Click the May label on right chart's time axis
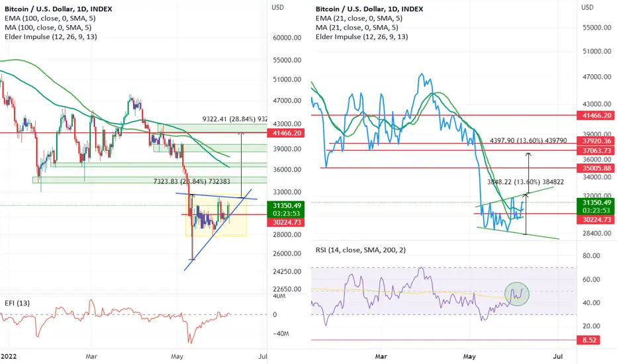This screenshot has height=364, width=617. (x=469, y=356)
